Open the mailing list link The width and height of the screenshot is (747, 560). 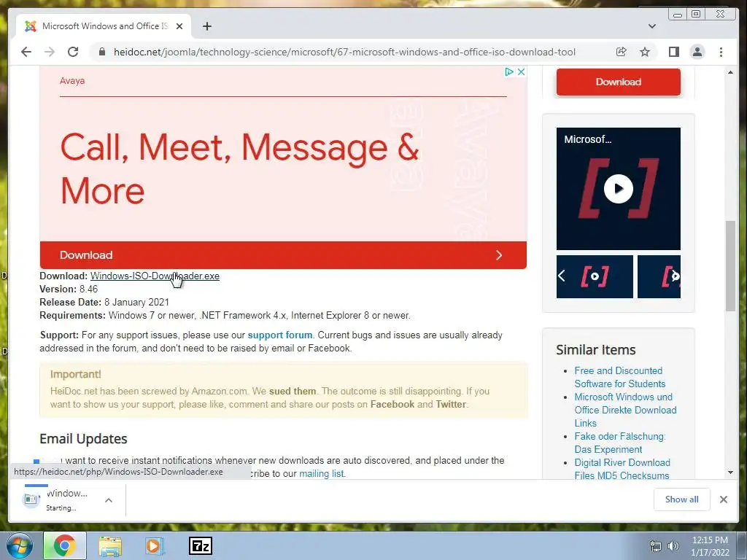(x=321, y=474)
